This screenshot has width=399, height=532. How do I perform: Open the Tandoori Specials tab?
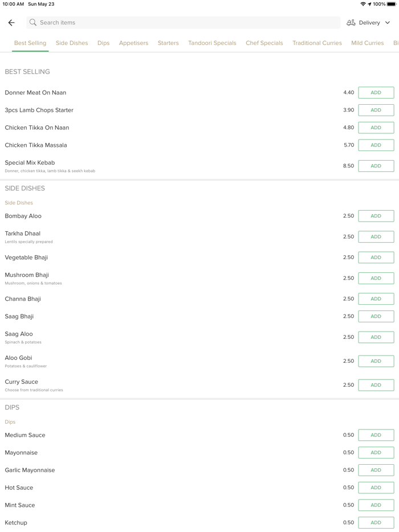(212, 43)
